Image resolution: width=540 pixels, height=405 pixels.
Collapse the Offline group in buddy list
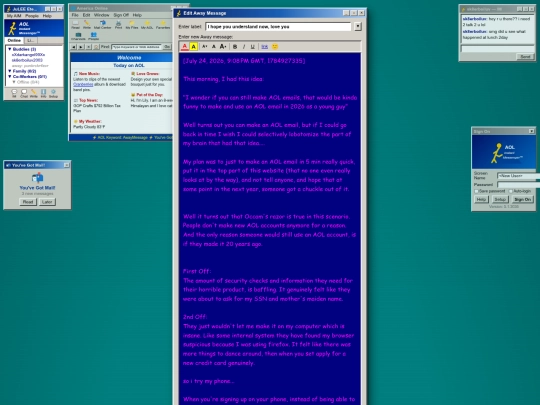[14, 82]
